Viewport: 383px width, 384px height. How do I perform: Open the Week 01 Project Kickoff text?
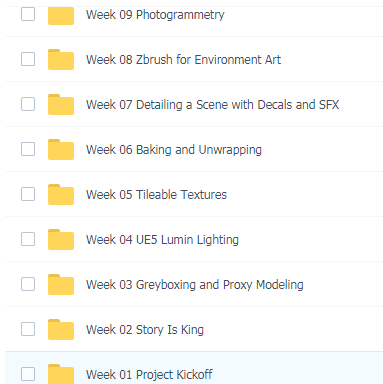pyautogui.click(x=149, y=375)
